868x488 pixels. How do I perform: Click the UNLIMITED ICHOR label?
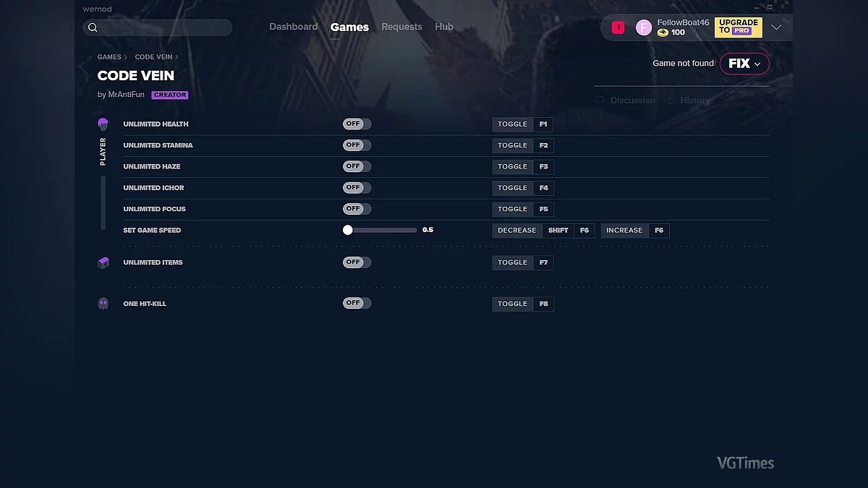click(x=153, y=188)
